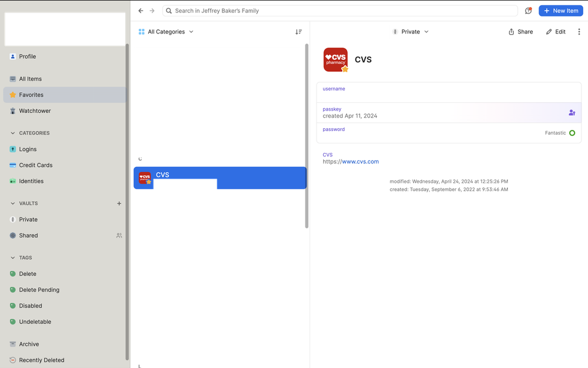Click the forward navigation arrow
The width and height of the screenshot is (588, 368).
click(x=152, y=11)
